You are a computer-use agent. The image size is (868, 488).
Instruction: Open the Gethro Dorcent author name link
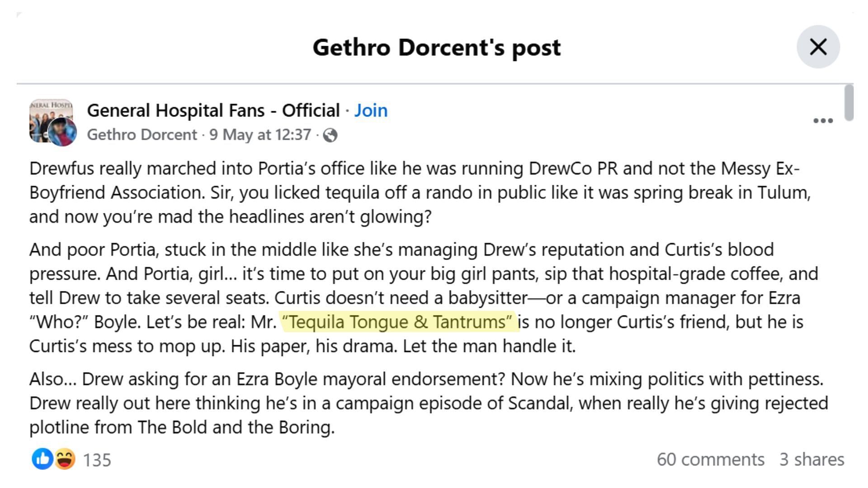(x=142, y=135)
